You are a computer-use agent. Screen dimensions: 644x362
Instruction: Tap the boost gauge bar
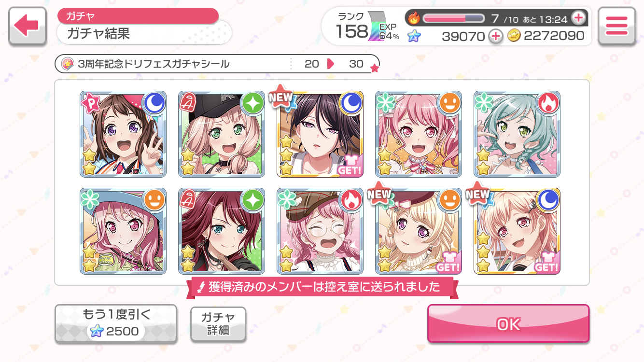pos(453,18)
